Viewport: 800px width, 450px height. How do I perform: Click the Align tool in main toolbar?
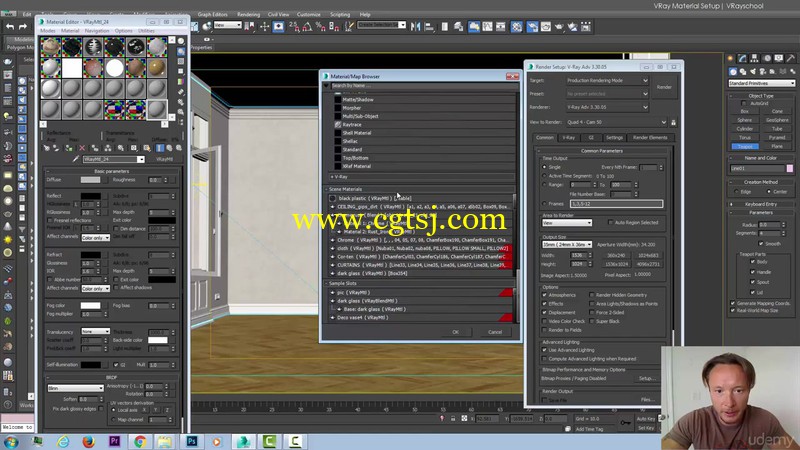(429, 27)
